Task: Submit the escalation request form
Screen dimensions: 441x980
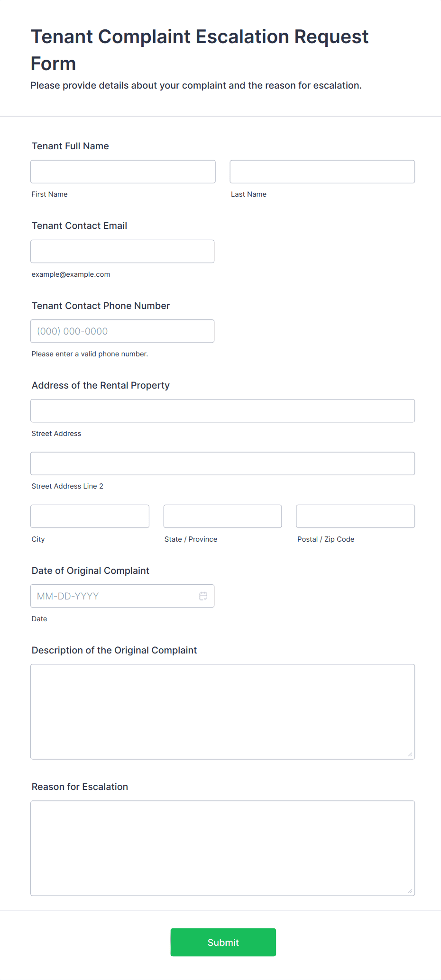Action: point(223,942)
